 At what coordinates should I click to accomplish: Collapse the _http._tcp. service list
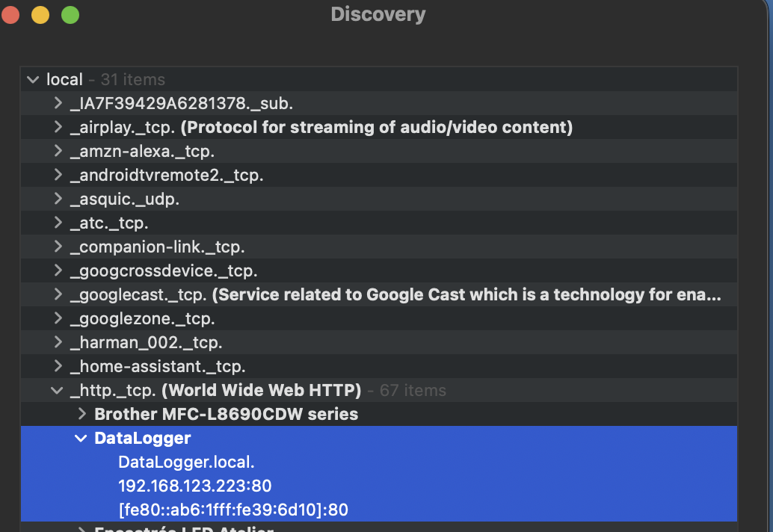[x=58, y=390]
